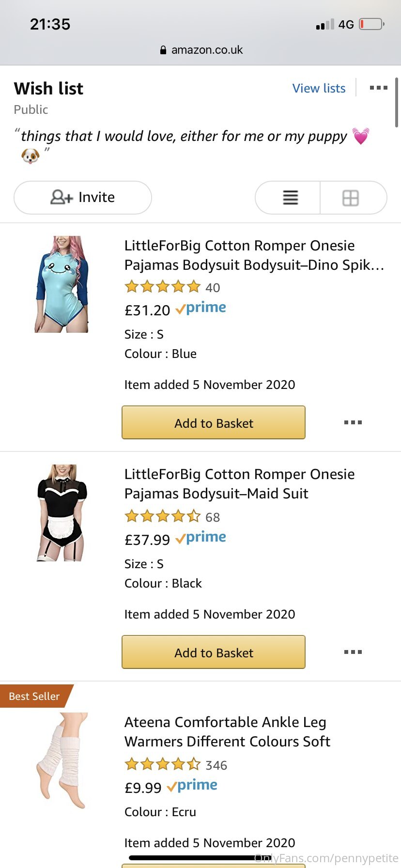The image size is (401, 868).
Task: Tap the padlock icon in address bar
Action: pyautogui.click(x=163, y=50)
